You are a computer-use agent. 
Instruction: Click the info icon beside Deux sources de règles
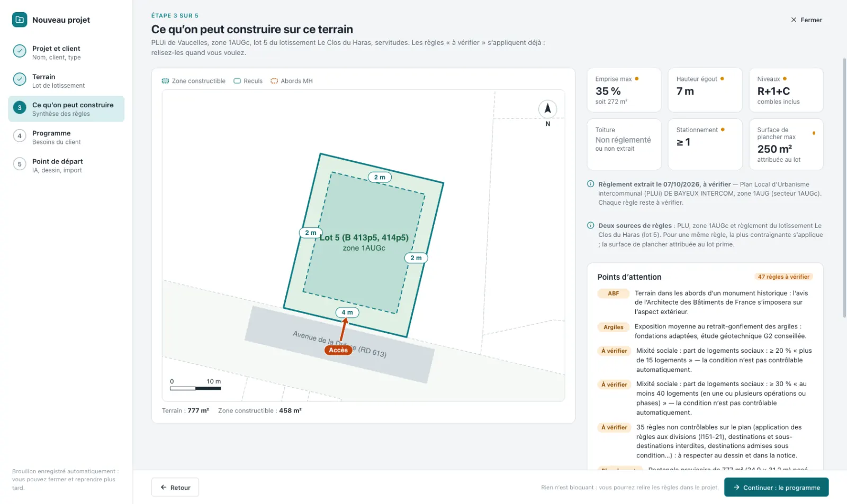591,225
